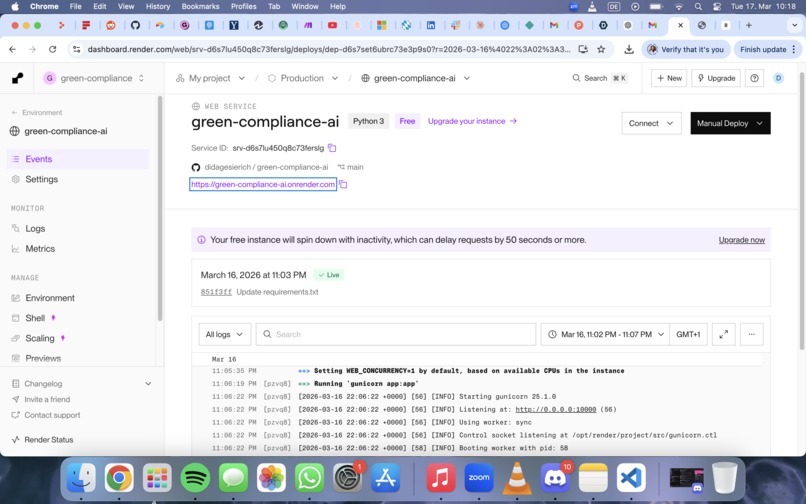
Task: Open the Bookmarks menu in menu bar
Action: pyautogui.click(x=200, y=7)
